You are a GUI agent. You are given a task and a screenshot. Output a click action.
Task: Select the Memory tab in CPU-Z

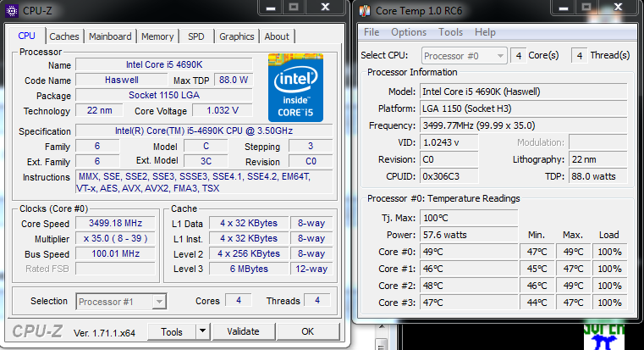(x=157, y=36)
